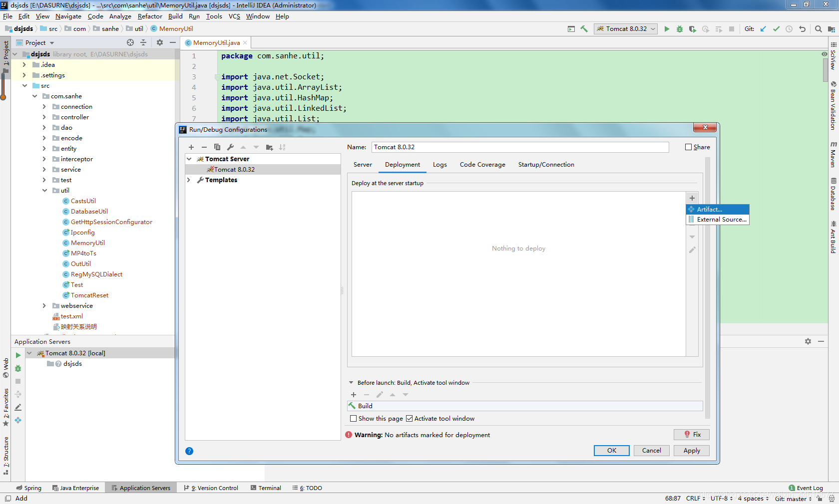Open the Event Log button
The height and width of the screenshot is (504, 839).
click(806, 488)
